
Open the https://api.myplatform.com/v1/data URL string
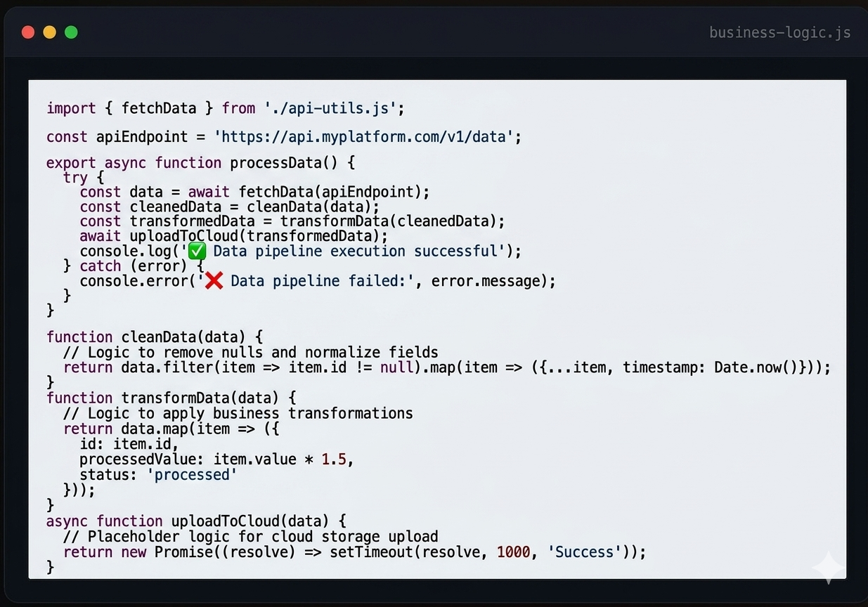pyautogui.click(x=363, y=136)
